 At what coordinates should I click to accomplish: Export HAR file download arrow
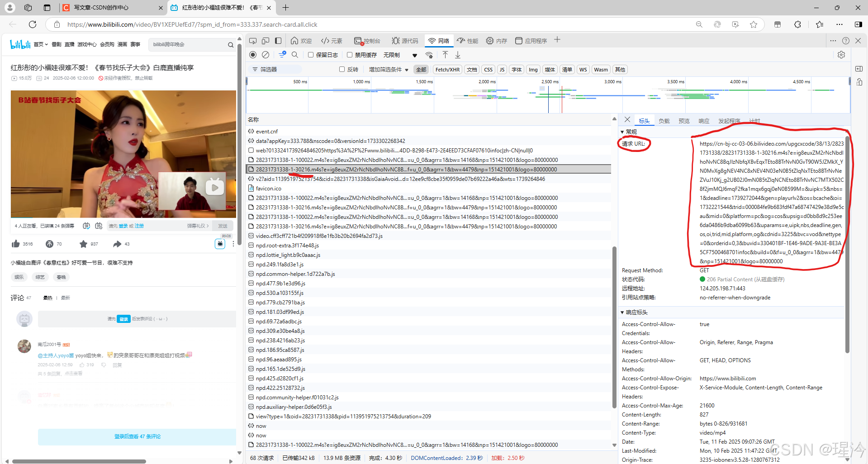tap(458, 55)
